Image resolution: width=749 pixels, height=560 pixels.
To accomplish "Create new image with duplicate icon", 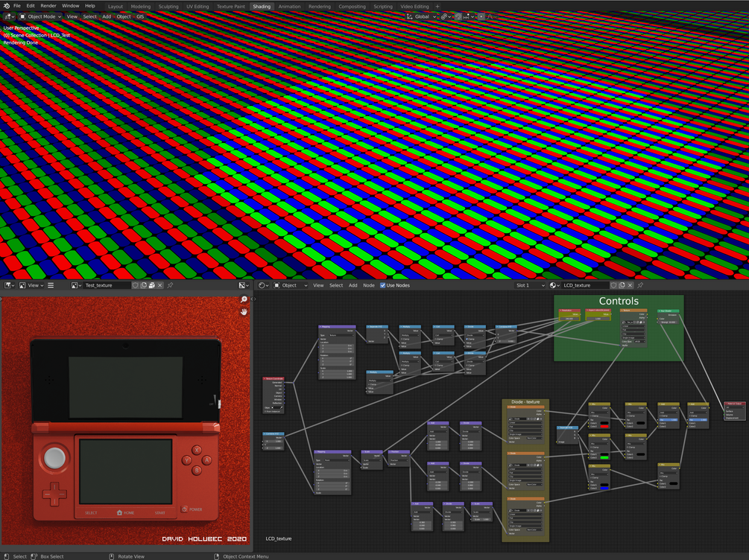I will pyautogui.click(x=143, y=285).
